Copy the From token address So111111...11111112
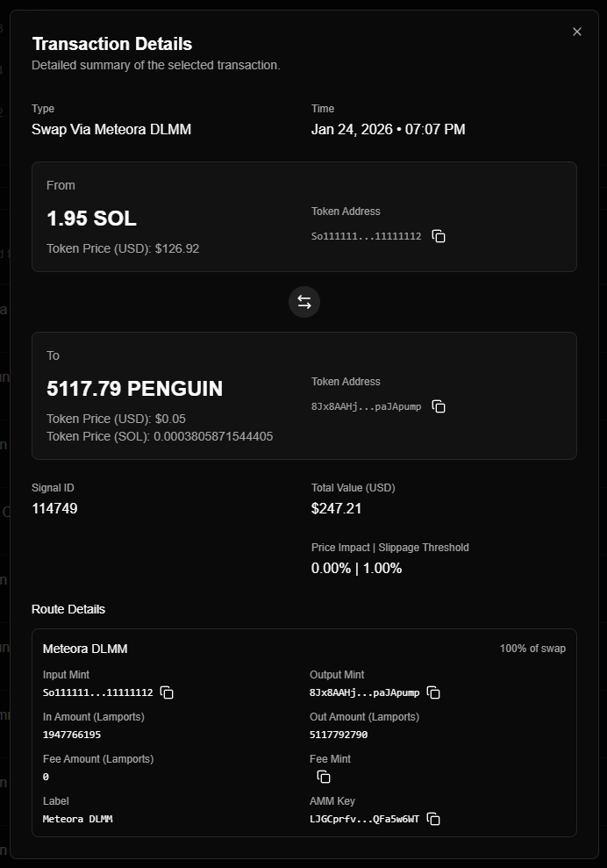 pos(439,236)
